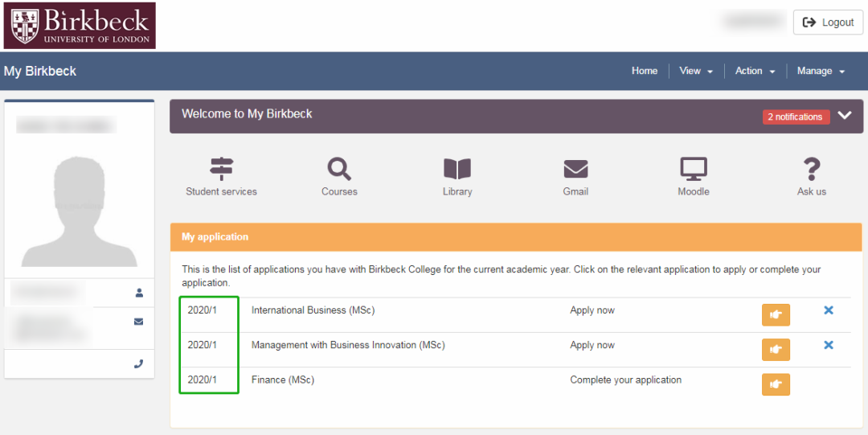This screenshot has width=868, height=435.
Task: Open the View dropdown menu
Action: coord(696,71)
